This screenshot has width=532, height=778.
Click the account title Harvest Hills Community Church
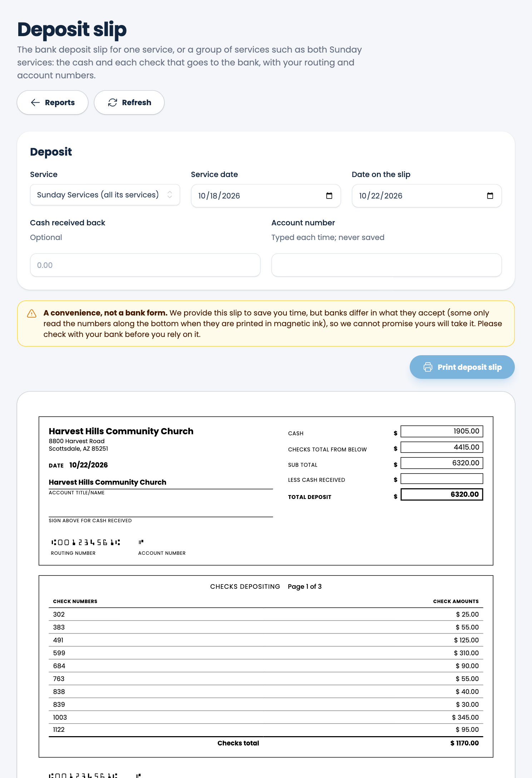pos(108,482)
